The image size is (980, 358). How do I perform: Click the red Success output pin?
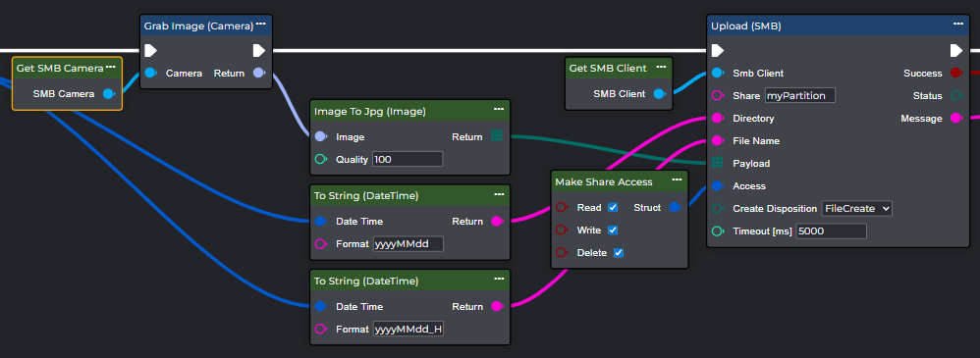click(x=955, y=74)
